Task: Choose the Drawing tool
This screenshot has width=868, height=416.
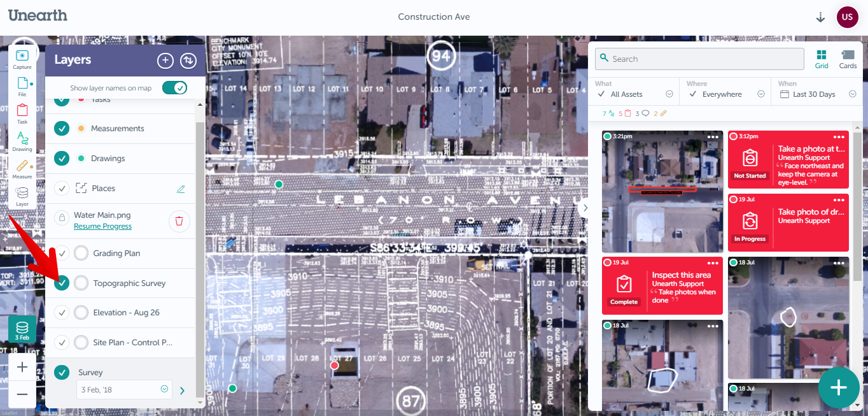Action: (x=22, y=141)
